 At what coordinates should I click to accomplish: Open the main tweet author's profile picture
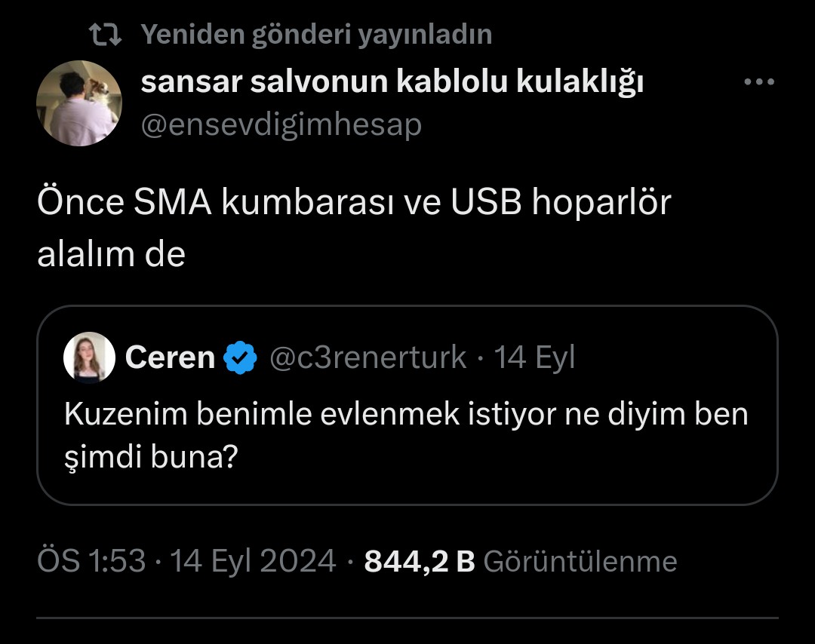pyautogui.click(x=79, y=103)
